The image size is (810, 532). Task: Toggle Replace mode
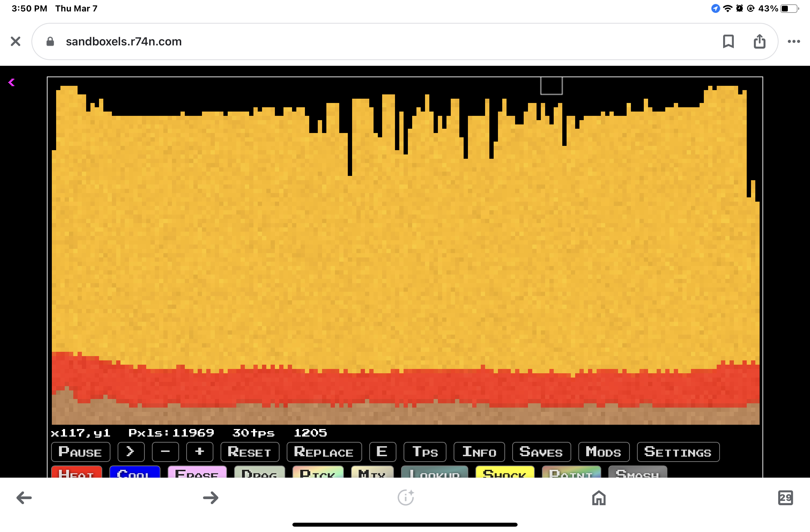click(324, 452)
